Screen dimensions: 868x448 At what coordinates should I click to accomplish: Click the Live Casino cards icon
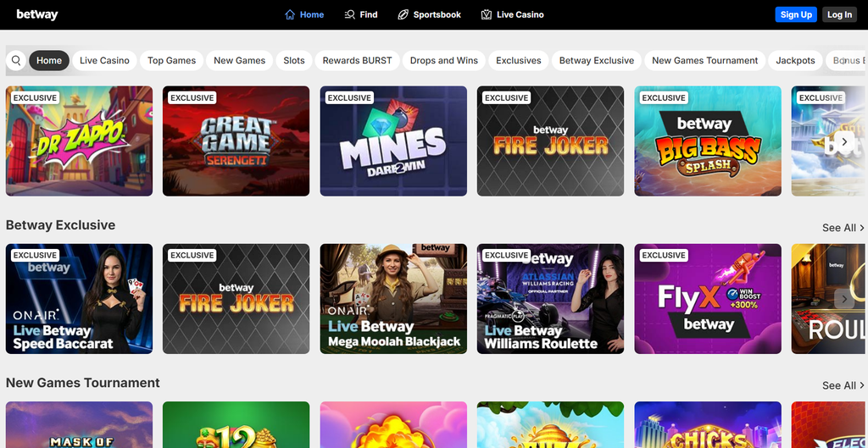click(486, 15)
